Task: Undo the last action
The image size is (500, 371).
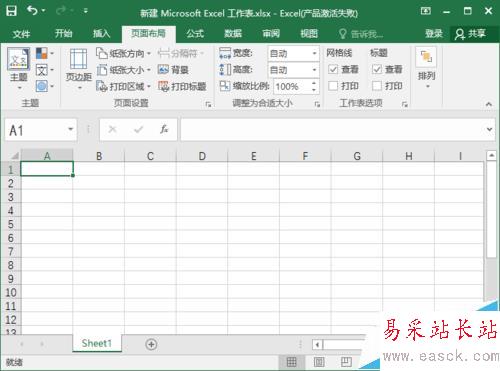Action: coord(32,11)
